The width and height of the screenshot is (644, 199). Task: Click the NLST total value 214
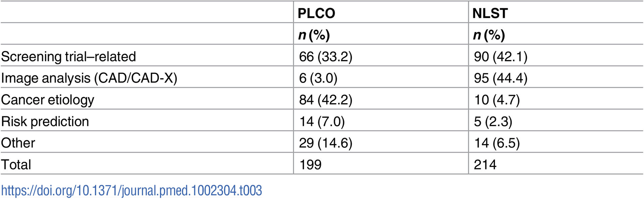[x=485, y=164]
